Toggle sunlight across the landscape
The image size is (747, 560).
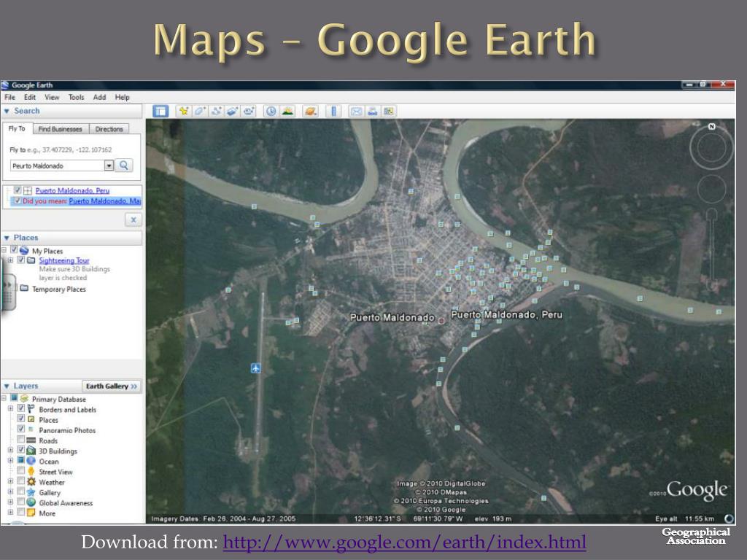(287, 112)
